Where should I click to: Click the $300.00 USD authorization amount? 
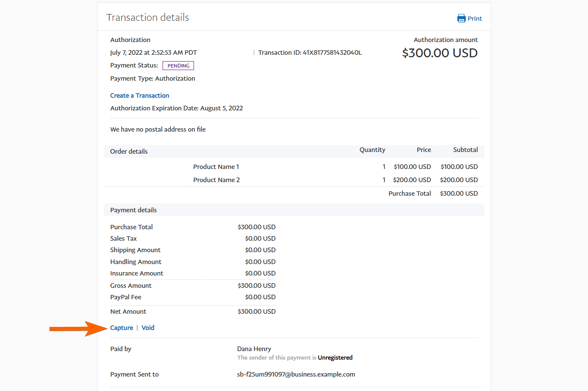(439, 53)
